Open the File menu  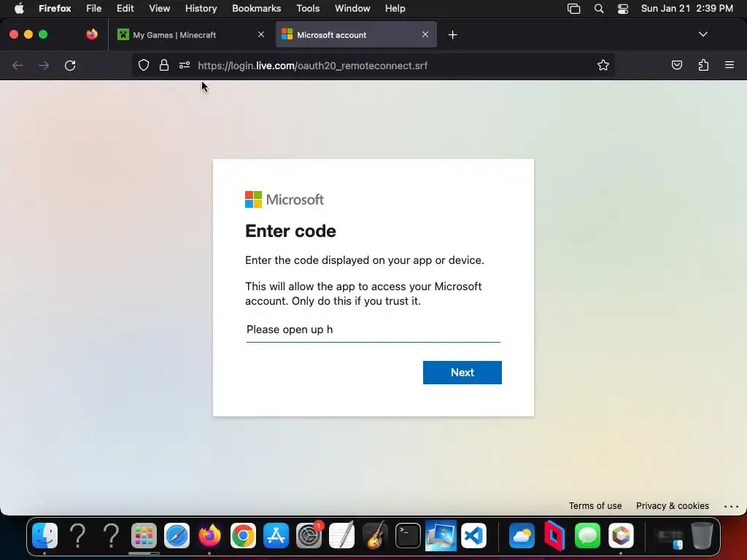point(93,8)
